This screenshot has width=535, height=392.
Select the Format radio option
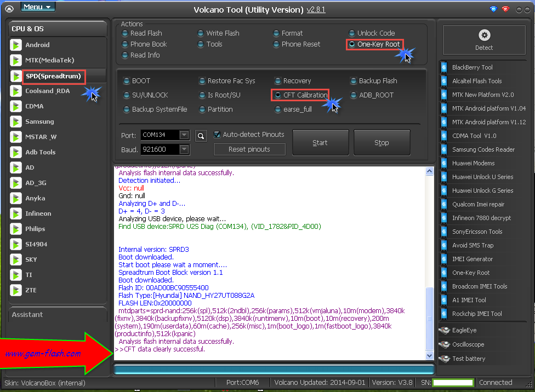tap(276, 33)
